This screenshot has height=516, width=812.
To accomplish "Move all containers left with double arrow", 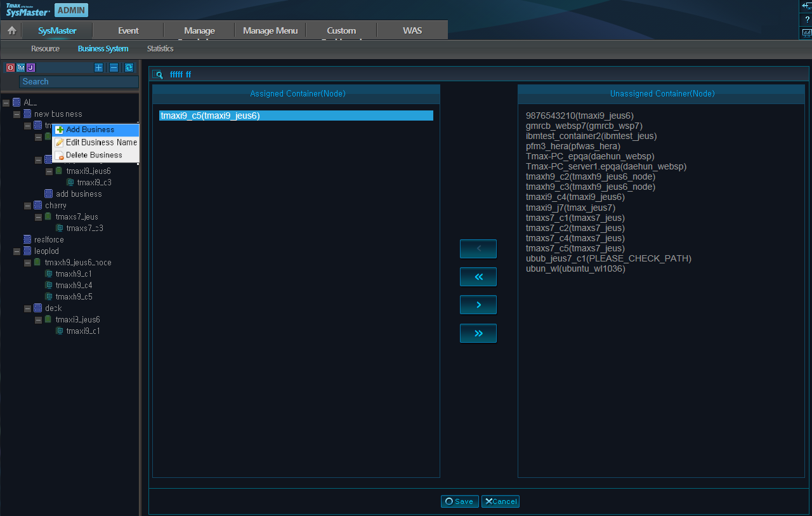I will point(478,277).
